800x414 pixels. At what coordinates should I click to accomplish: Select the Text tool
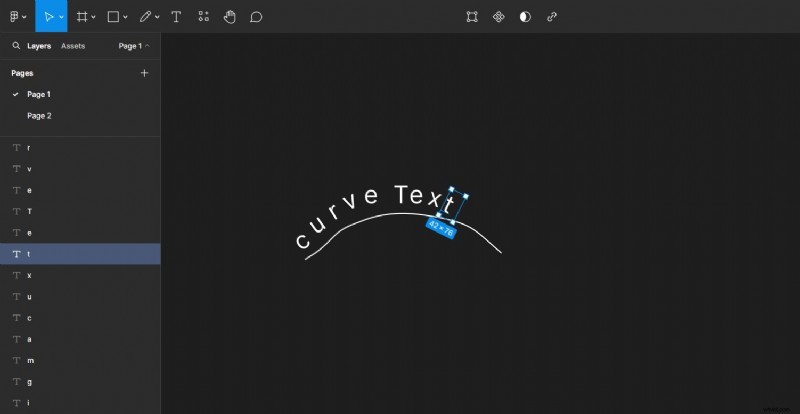(x=176, y=17)
